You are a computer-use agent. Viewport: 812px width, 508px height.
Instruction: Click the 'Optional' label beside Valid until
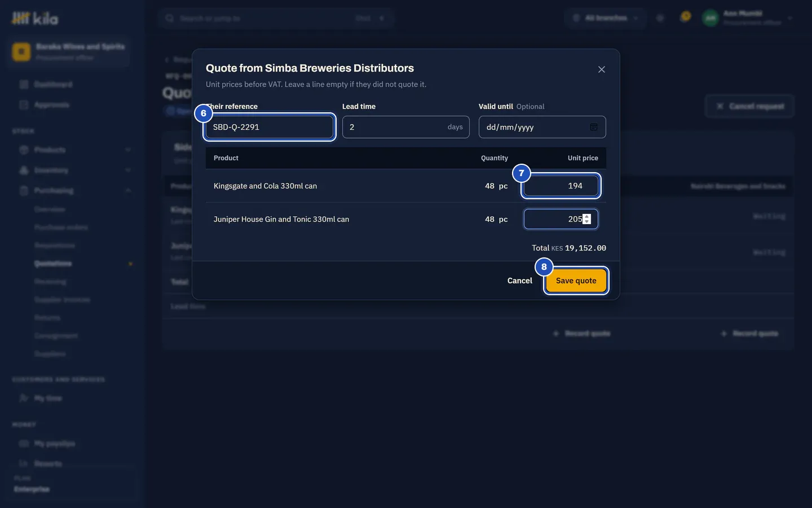click(531, 106)
